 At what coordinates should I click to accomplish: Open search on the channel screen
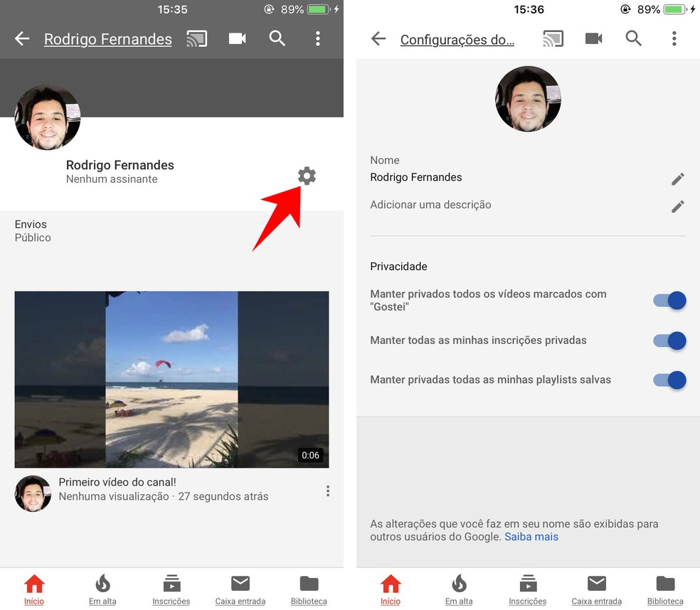277,39
